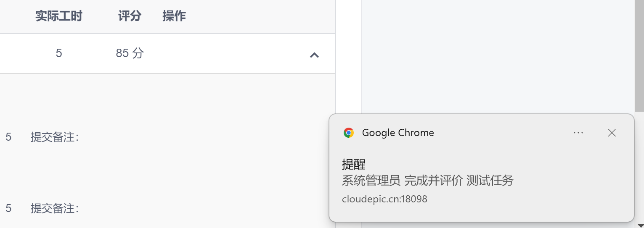Click the 5 beside the first 提交备注
The width and height of the screenshot is (644, 228).
(8, 137)
